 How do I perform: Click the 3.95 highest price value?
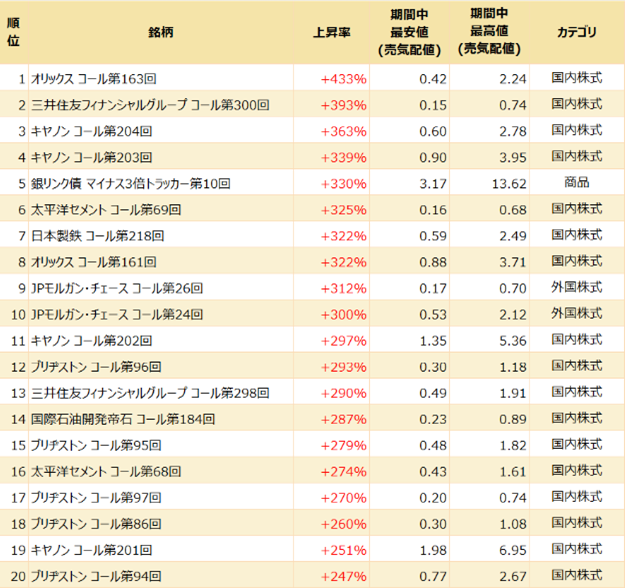513,157
